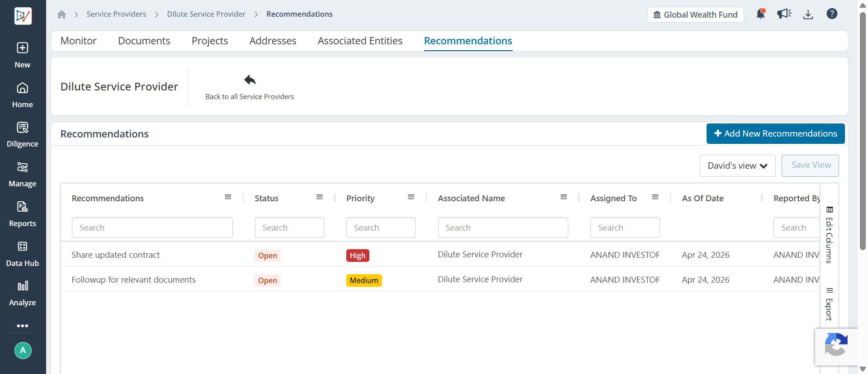Switch to the Associated Entities tab
This screenshot has width=868, height=374.
coord(360,41)
